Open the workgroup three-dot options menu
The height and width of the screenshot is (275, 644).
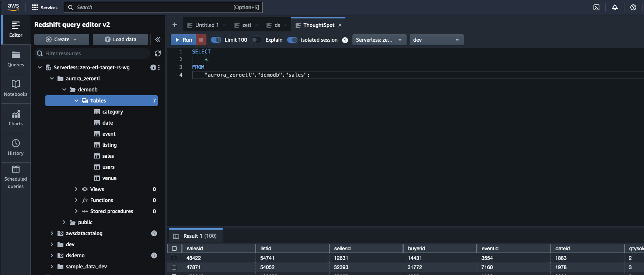point(159,67)
